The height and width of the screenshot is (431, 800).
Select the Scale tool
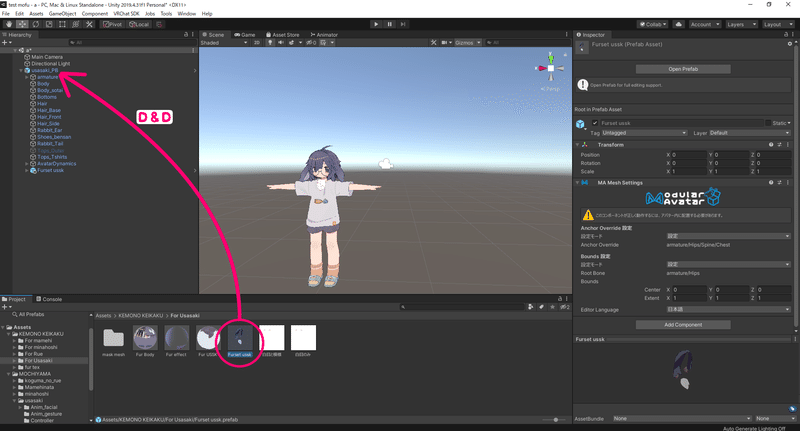pos(48,24)
